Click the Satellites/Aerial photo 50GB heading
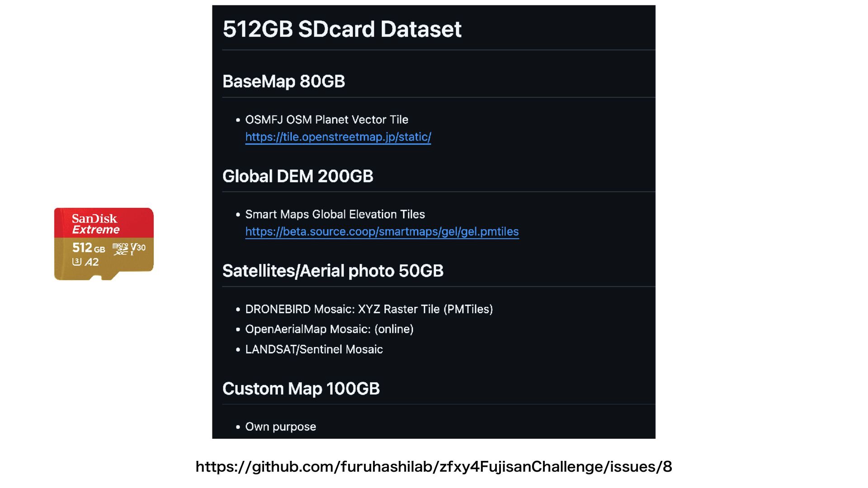The width and height of the screenshot is (868, 488). click(x=333, y=271)
